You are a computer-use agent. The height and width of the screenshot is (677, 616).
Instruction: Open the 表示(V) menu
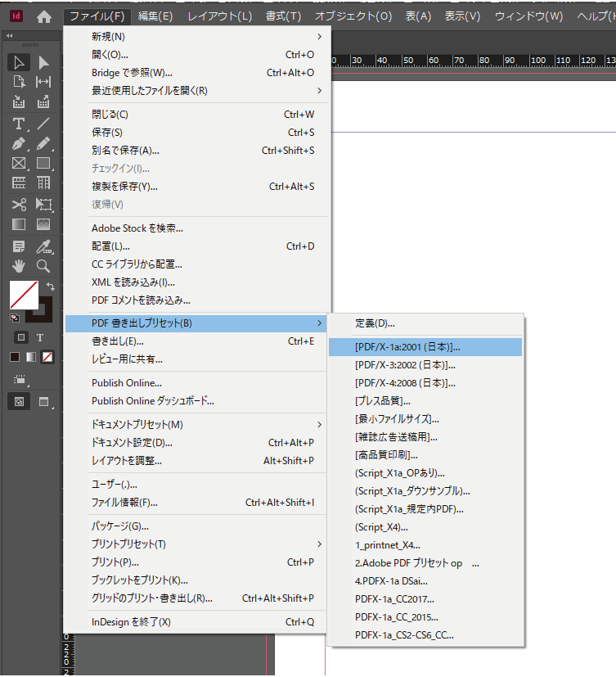(x=462, y=16)
